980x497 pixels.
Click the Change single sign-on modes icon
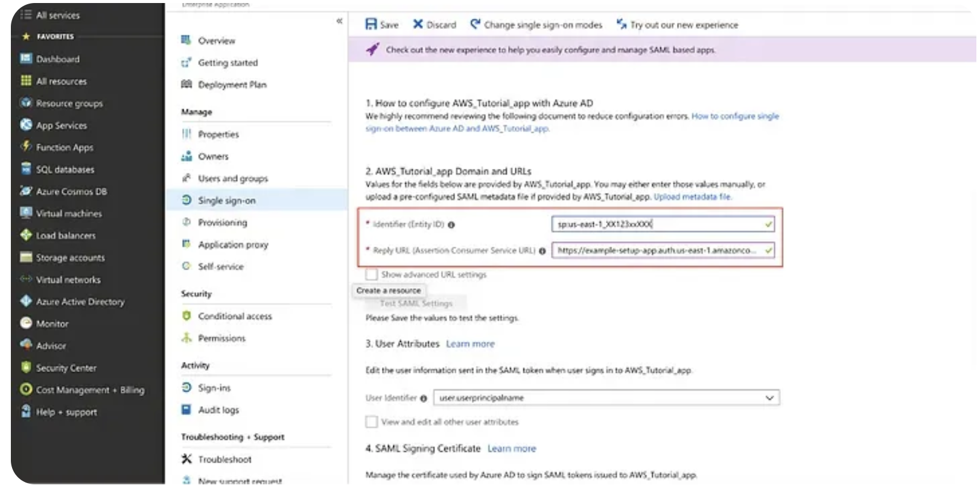476,24
